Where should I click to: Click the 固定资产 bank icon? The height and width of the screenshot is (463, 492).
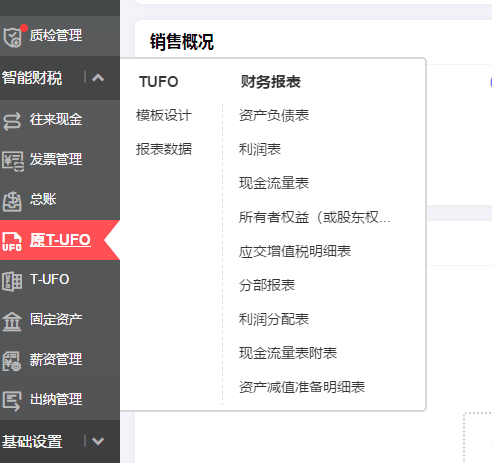(12, 321)
